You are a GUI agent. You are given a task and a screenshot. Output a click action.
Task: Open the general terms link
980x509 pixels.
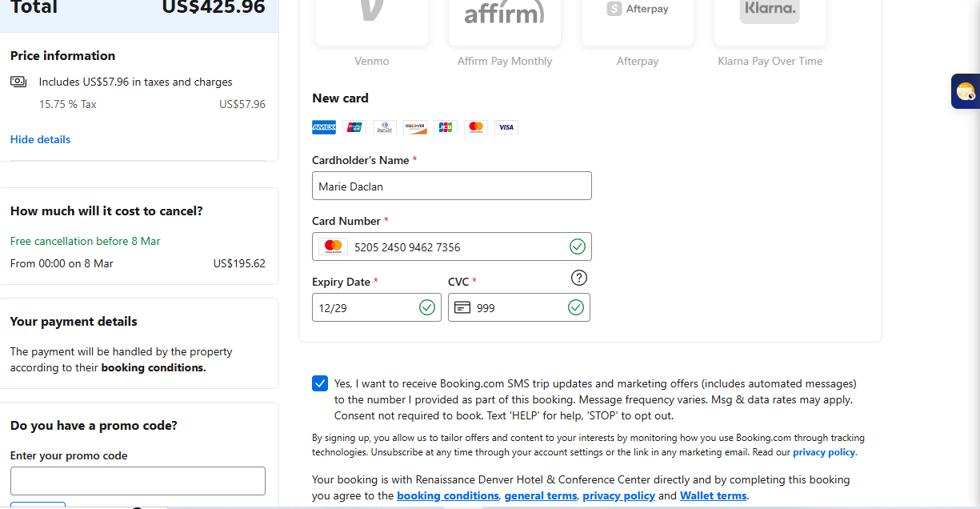click(540, 495)
